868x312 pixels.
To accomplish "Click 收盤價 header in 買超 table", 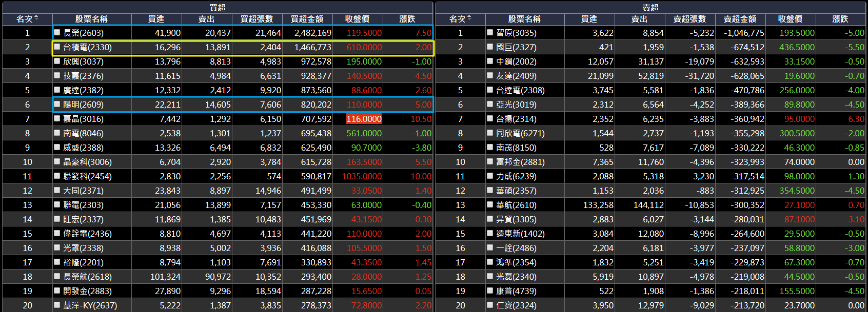I will pyautogui.click(x=357, y=19).
